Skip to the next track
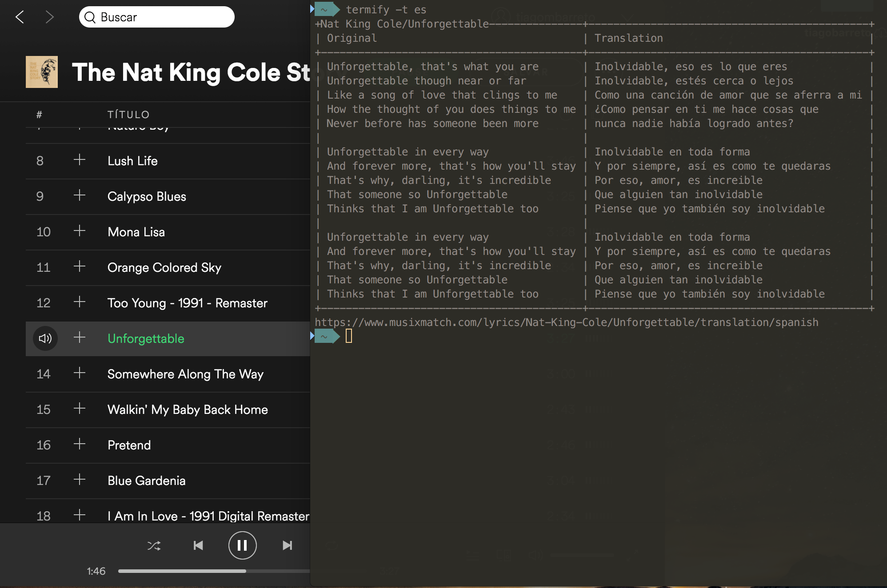The width and height of the screenshot is (887, 588). (287, 545)
